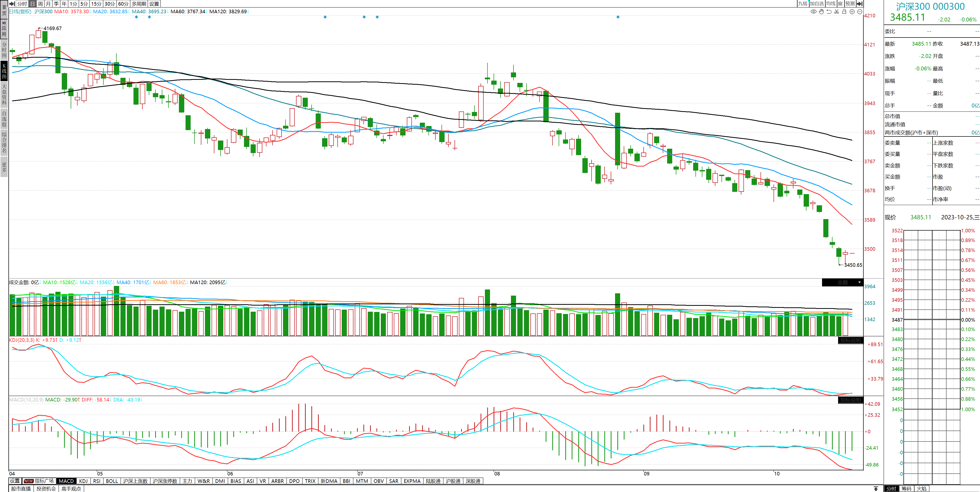Click the top-left collapse arrow icon
The image size is (980, 492).
click(x=12, y=3)
